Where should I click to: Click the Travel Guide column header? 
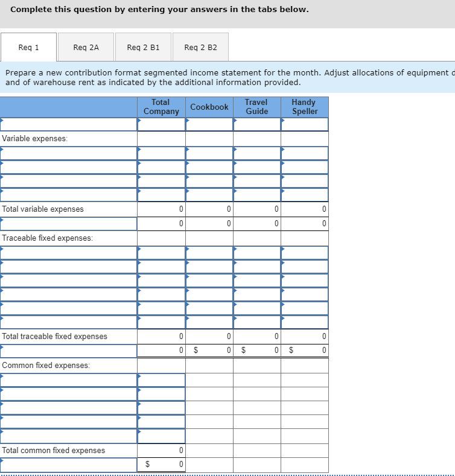click(x=257, y=107)
